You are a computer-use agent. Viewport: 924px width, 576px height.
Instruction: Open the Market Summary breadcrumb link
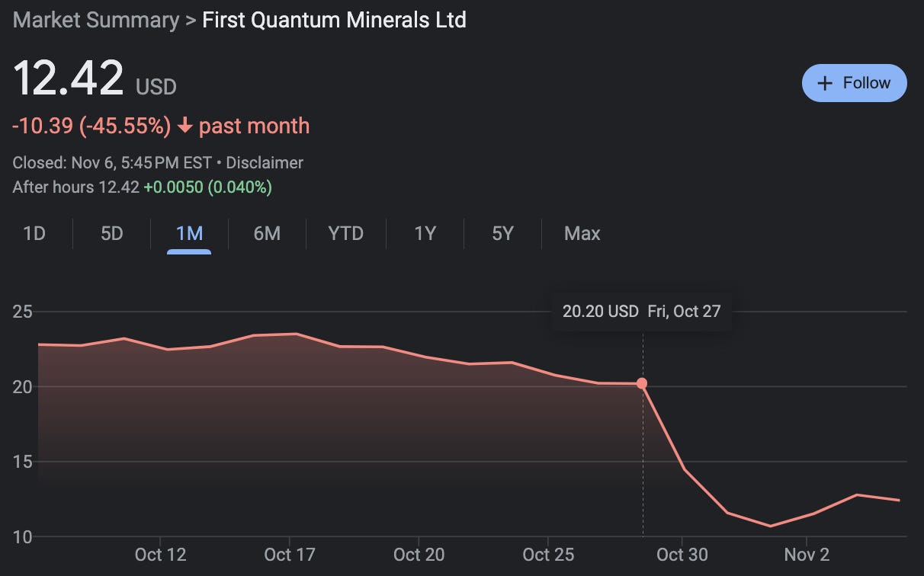coord(96,20)
